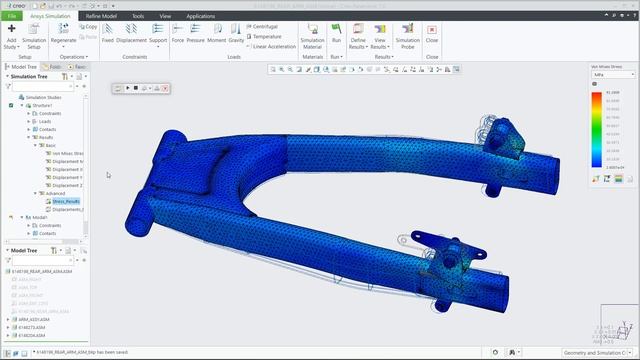Open the Simulation Probe tool
This screenshot has width=640, height=360.
(x=407, y=37)
